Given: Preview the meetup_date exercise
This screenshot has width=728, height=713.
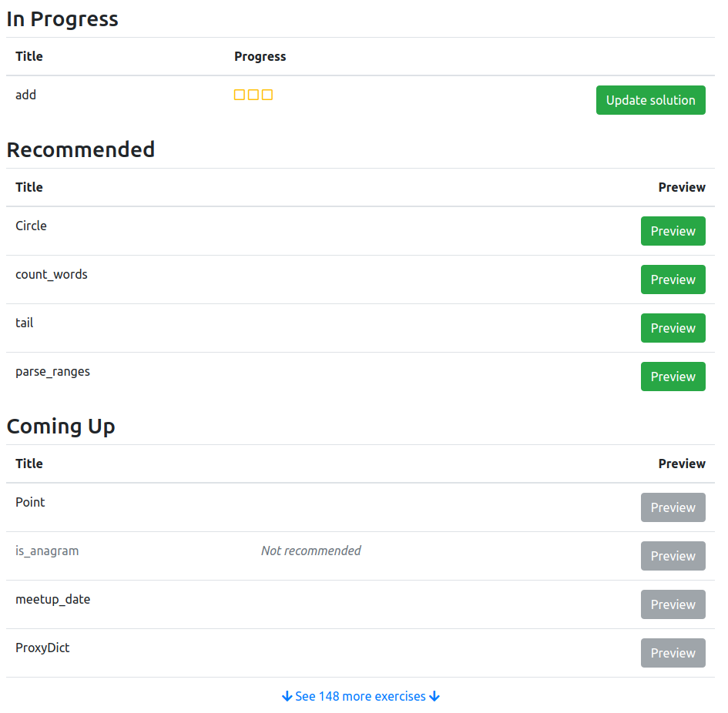Looking at the screenshot, I should (673, 604).
